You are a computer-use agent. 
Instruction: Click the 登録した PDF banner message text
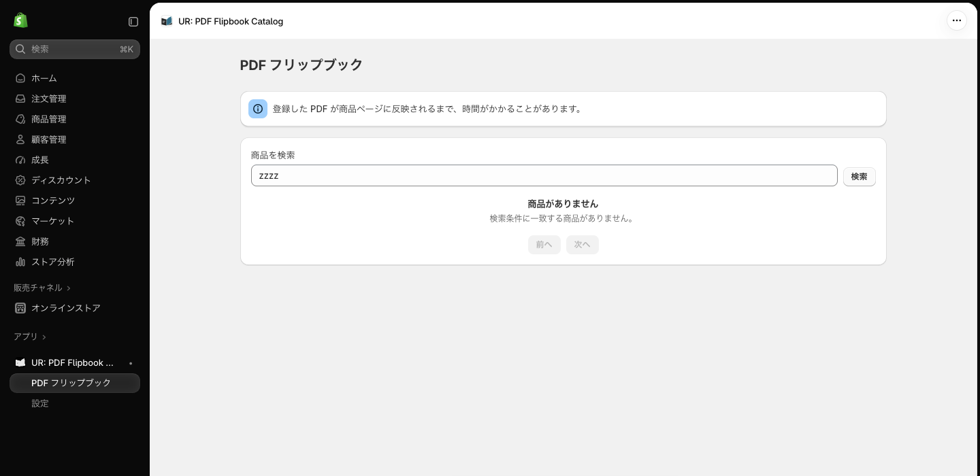pos(429,109)
